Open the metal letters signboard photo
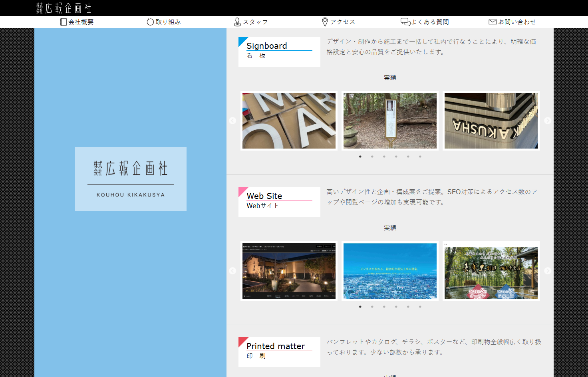The image size is (588, 377). (289, 121)
